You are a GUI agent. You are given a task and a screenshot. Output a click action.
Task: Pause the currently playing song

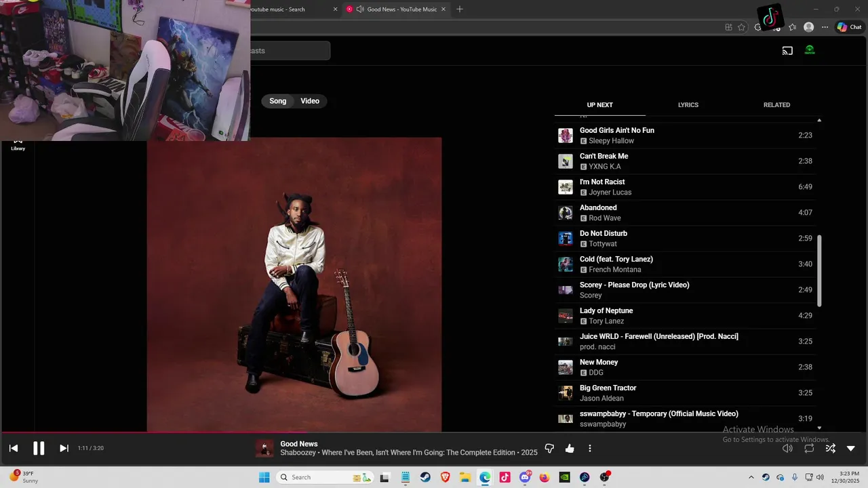pos(39,448)
